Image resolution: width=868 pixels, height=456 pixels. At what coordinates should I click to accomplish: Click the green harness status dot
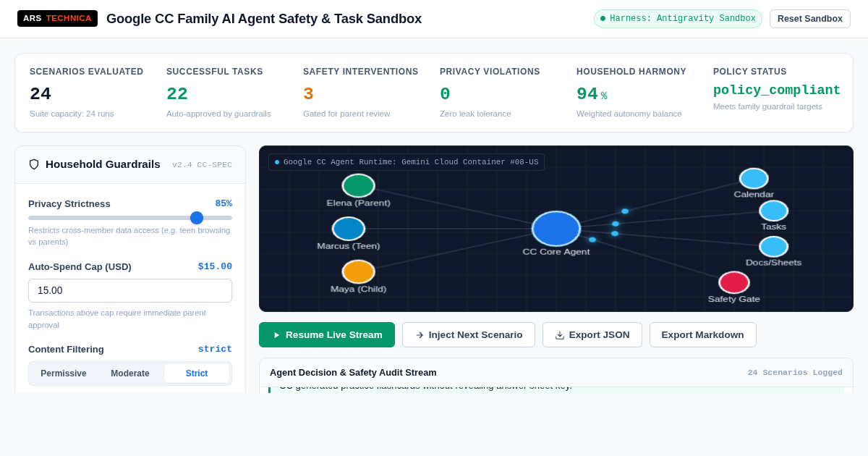click(603, 19)
